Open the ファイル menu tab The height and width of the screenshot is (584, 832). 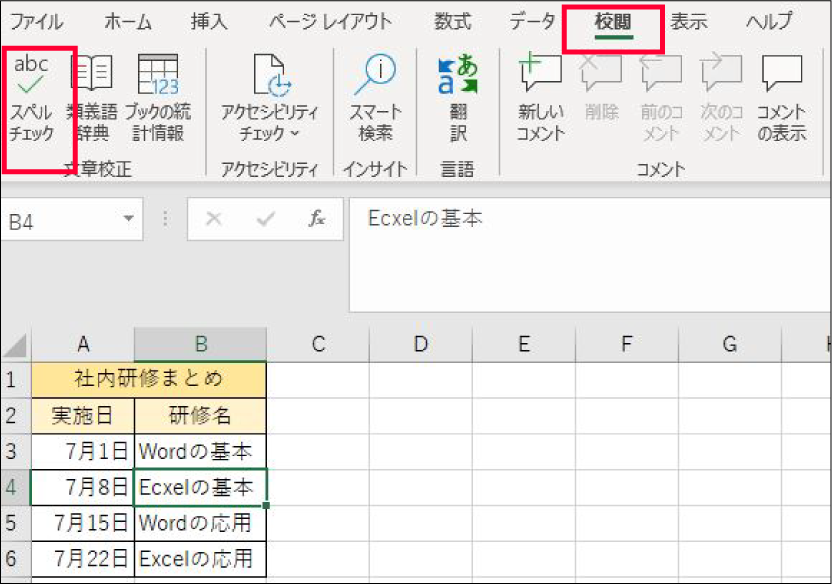(x=35, y=22)
